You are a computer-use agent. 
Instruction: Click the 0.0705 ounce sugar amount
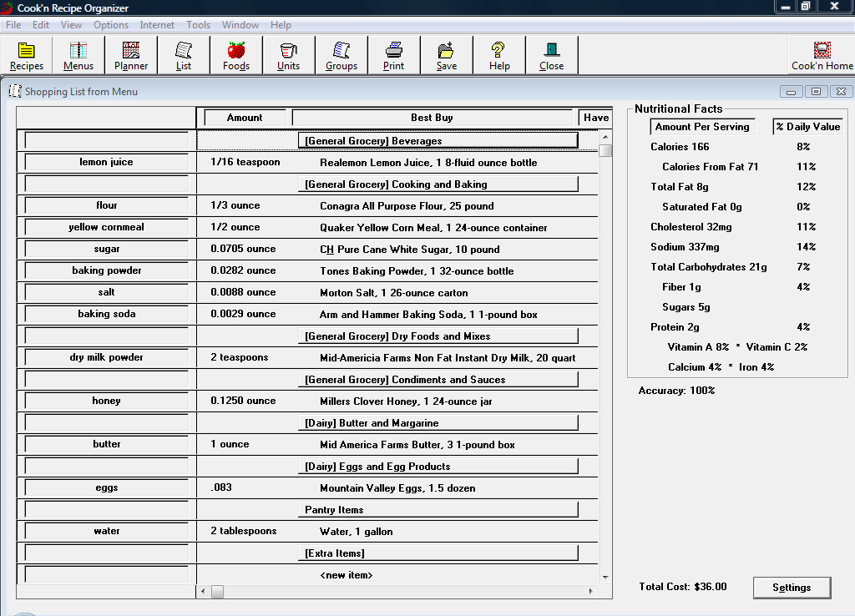(243, 249)
